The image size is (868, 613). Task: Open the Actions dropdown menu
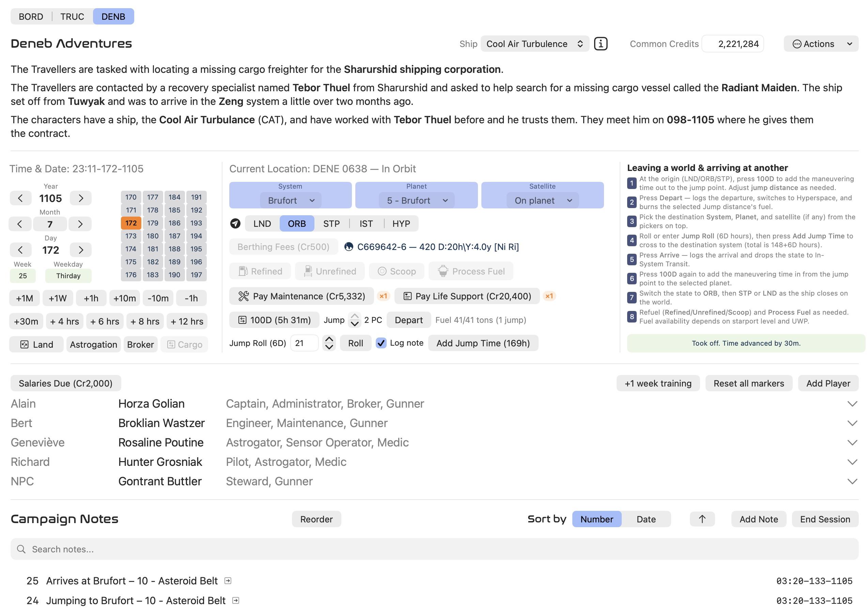(x=821, y=44)
